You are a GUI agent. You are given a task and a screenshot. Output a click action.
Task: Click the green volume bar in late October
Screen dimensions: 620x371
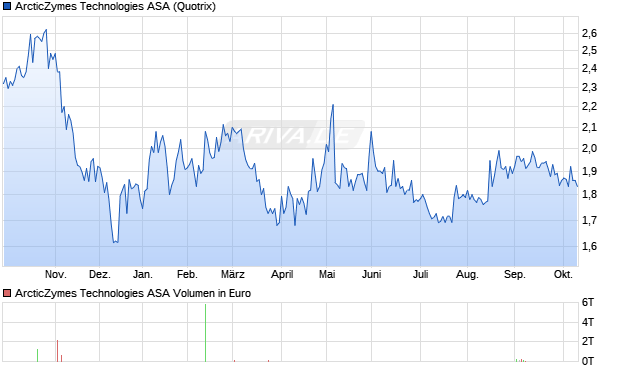pos(38,355)
